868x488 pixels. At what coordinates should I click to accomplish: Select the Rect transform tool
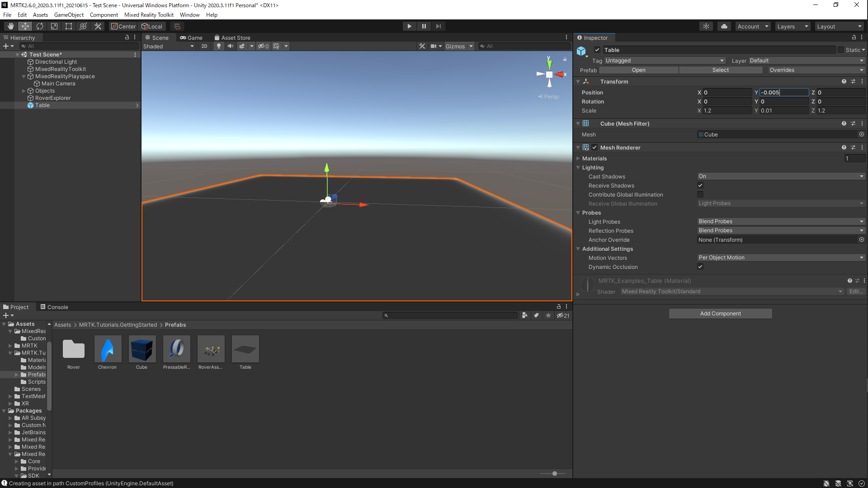click(x=69, y=26)
